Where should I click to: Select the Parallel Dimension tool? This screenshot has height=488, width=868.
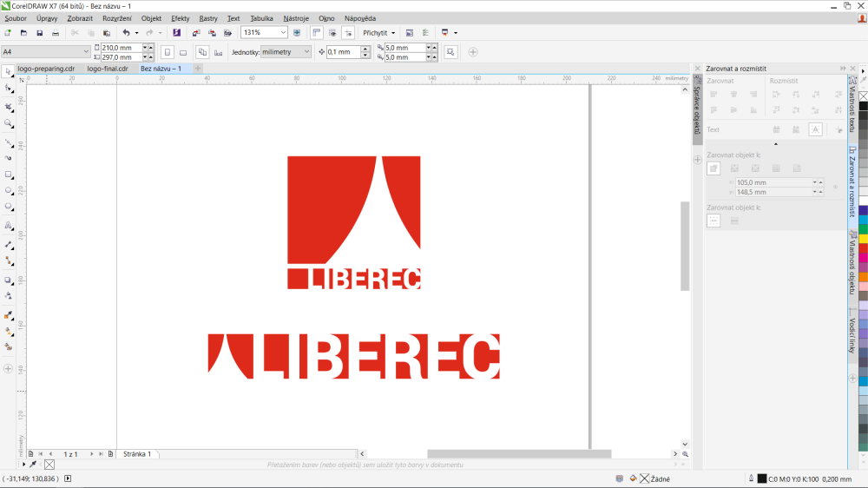click(x=8, y=244)
